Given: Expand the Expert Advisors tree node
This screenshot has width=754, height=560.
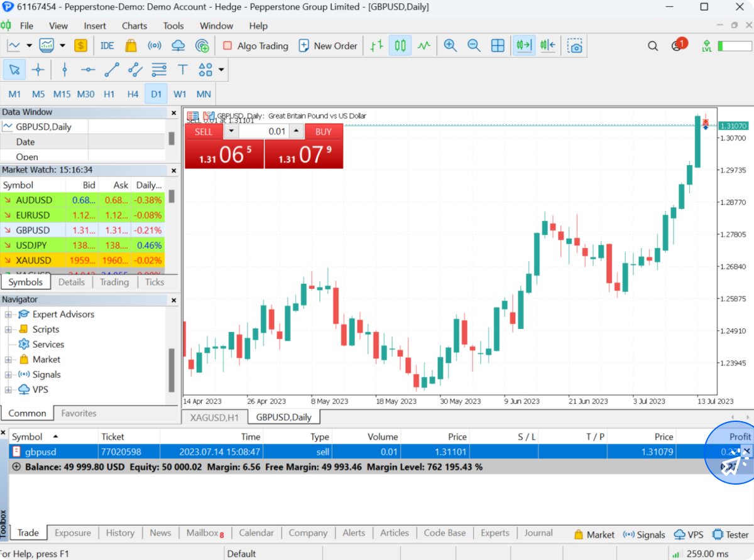Looking at the screenshot, I should point(9,315).
